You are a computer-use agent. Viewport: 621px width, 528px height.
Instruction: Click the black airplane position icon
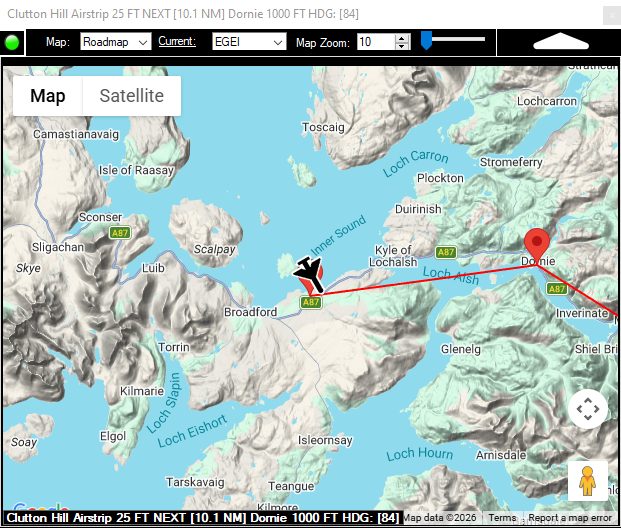tap(309, 271)
